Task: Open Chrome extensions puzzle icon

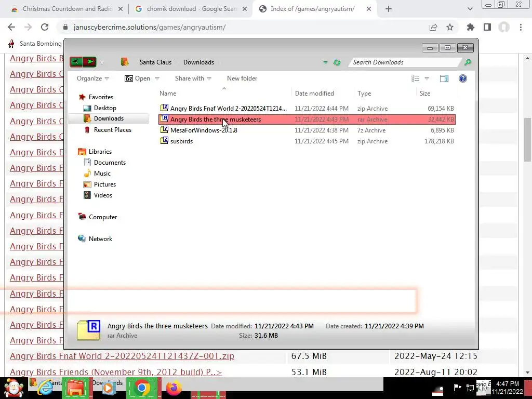Action: coord(471,27)
